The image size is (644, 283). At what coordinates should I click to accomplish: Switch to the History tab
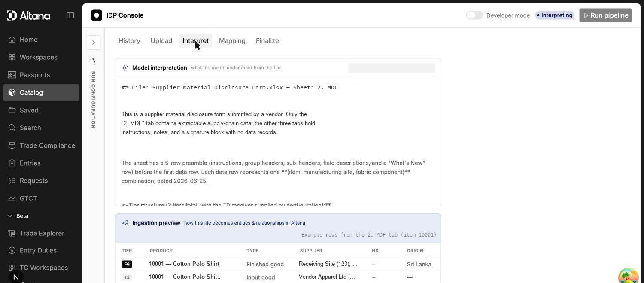[129, 41]
